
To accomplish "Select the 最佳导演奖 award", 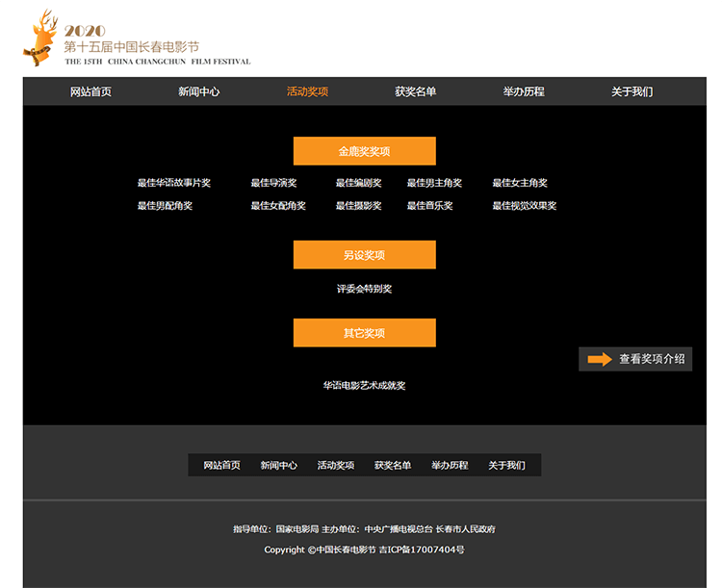I will coord(273,183).
